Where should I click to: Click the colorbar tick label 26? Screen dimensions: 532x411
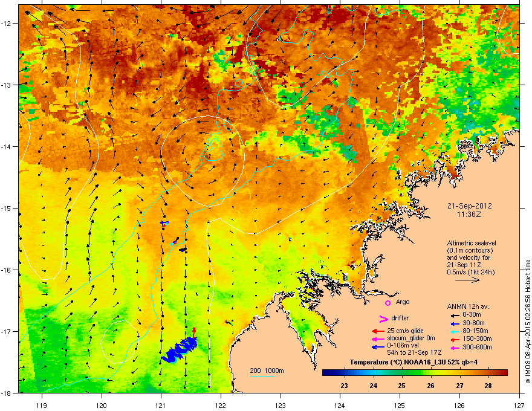pos(430,386)
